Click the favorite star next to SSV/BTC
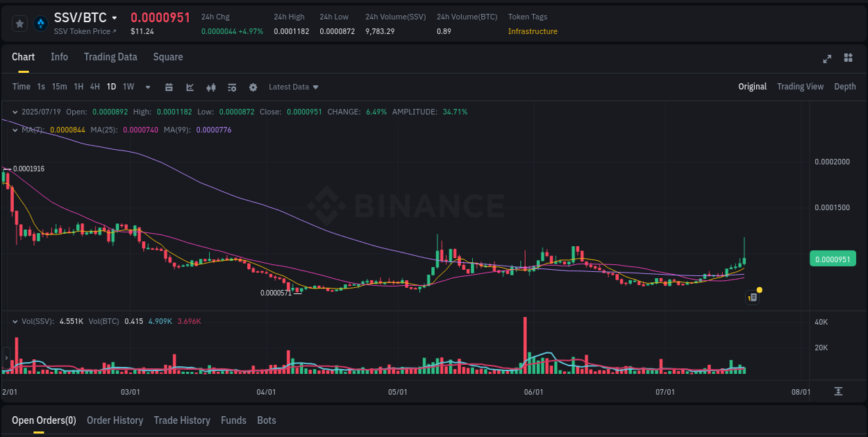Viewport: 868px width, 437px height. (19, 23)
